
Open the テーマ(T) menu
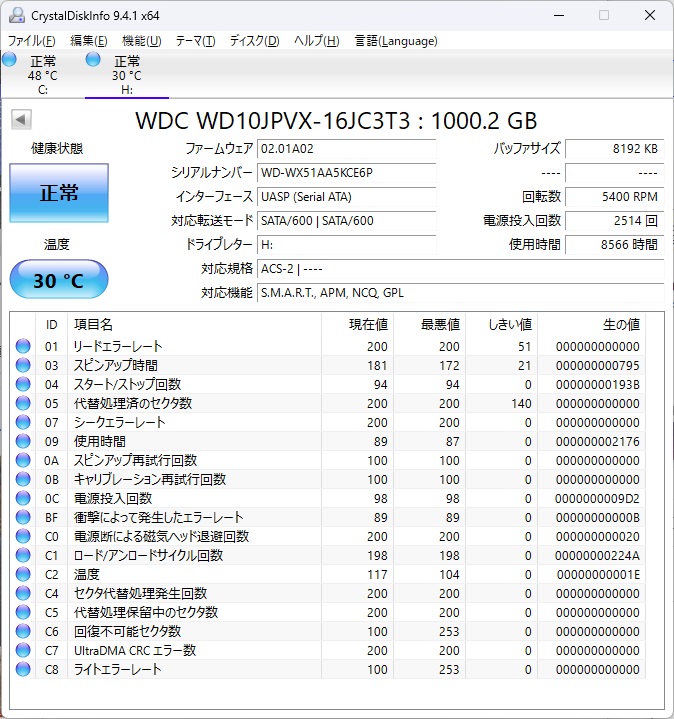pos(195,41)
